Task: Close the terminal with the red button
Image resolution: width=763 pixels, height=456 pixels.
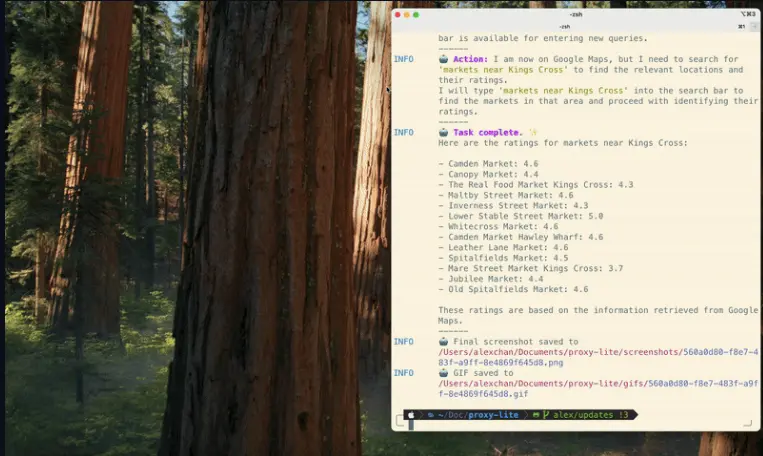Action: [398, 15]
